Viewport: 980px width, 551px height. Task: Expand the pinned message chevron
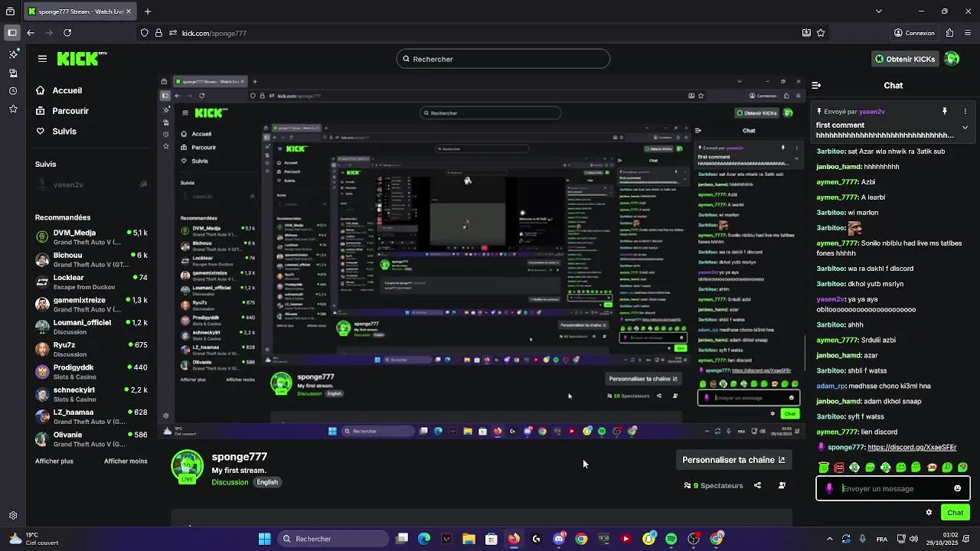pos(965,128)
